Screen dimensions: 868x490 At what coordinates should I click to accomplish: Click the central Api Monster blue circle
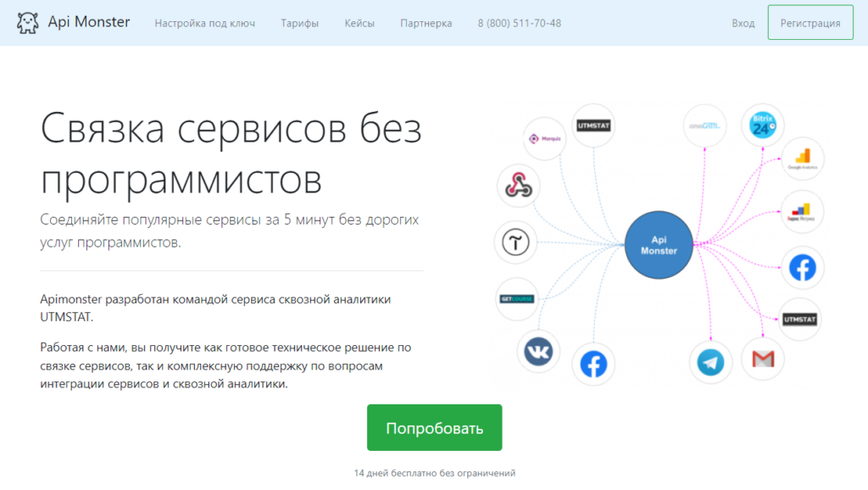[659, 245]
